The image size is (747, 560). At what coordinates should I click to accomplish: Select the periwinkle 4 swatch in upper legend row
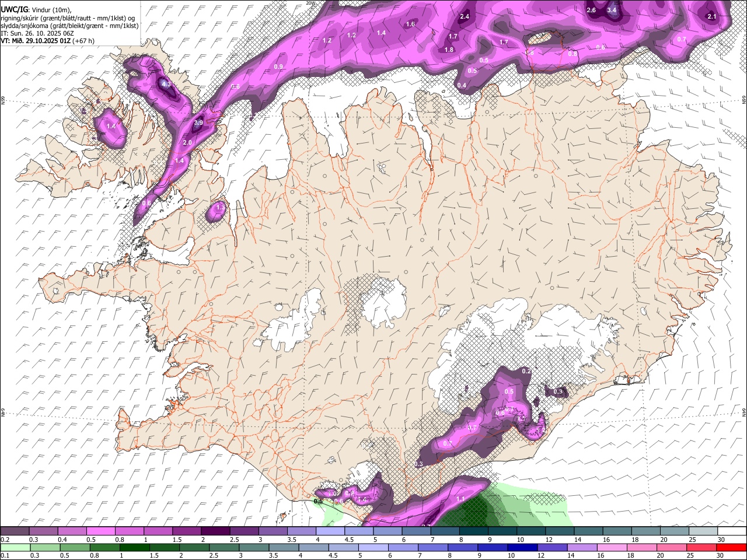(330, 531)
